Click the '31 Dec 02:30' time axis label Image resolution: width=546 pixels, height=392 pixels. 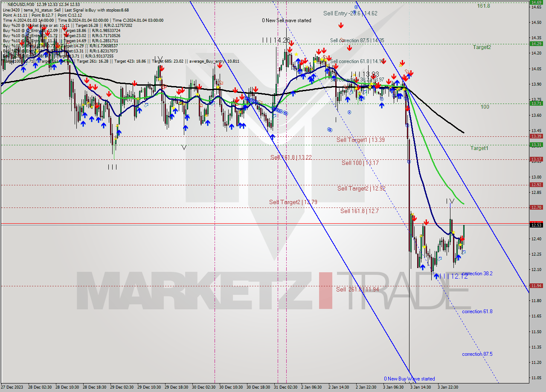(286, 387)
